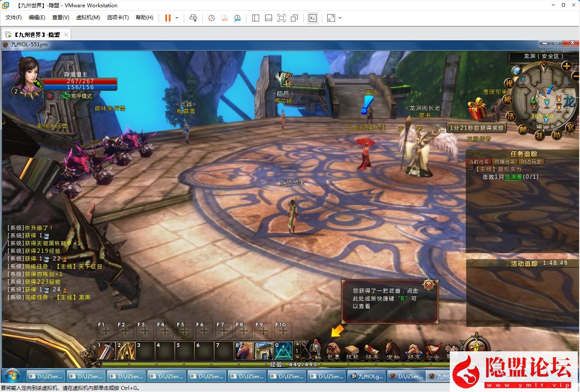This screenshot has width=580, height=392.
Task: Open the 技能 skills book icon
Action: [x=352, y=350]
